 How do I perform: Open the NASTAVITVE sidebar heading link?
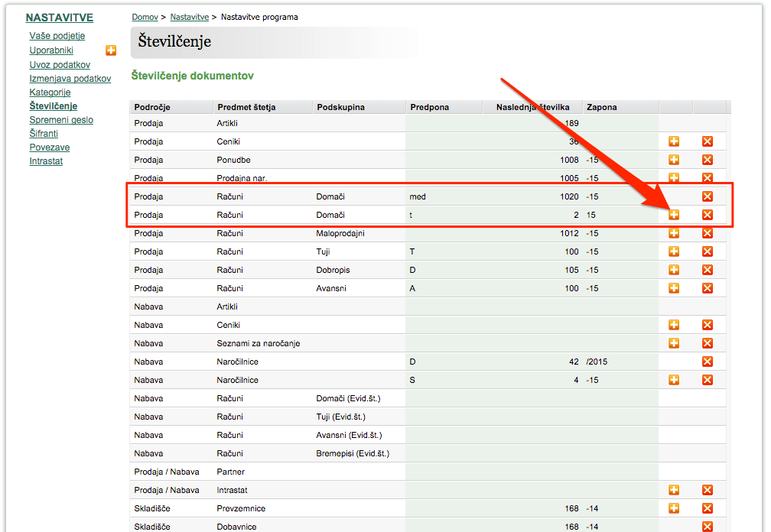pyautogui.click(x=60, y=18)
